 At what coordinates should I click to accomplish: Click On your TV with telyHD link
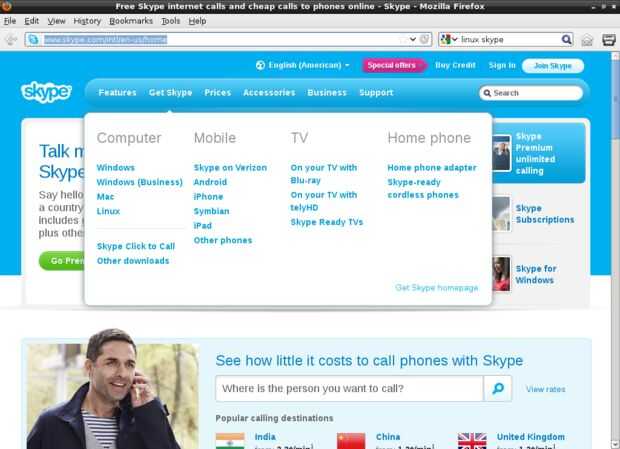pos(324,201)
